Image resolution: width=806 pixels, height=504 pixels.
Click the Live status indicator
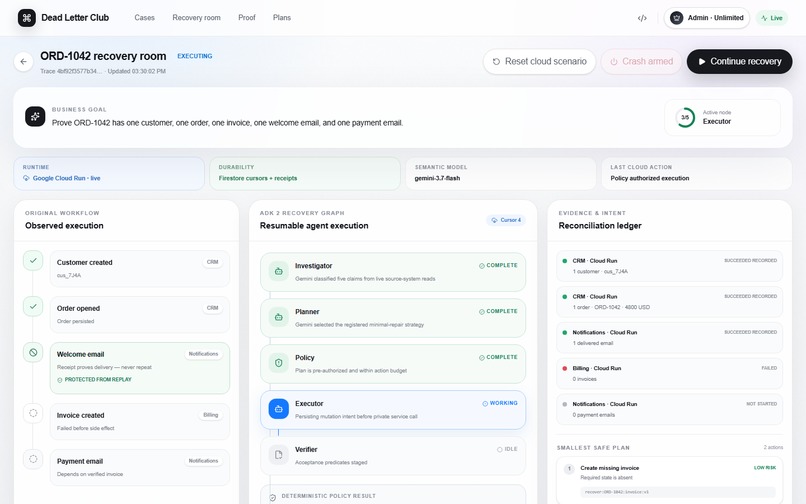tap(772, 18)
